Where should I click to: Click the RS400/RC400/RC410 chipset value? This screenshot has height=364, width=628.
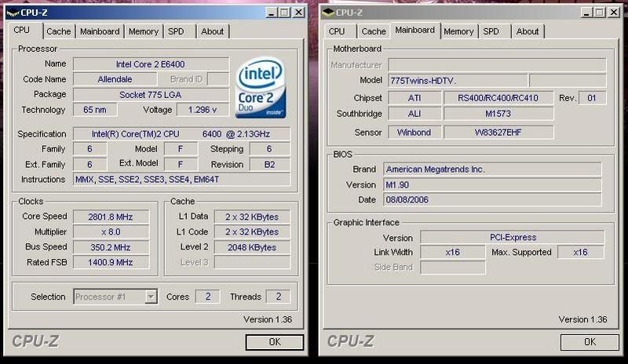point(498,98)
